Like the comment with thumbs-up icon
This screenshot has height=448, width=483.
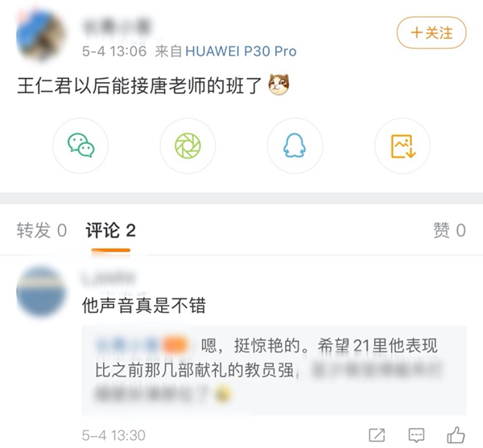456,434
